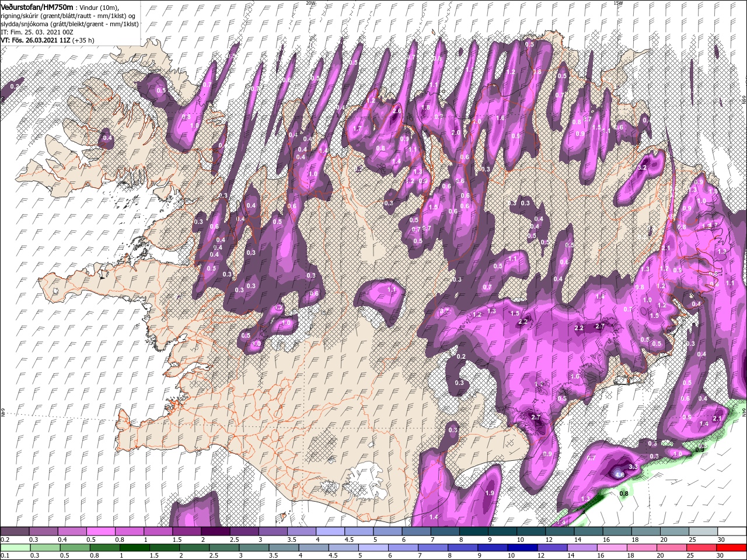This screenshot has height=560, width=747.
Task: Click the 'VT: Fös. 26.03.2021 11Z' valid time
Action: tap(36, 40)
